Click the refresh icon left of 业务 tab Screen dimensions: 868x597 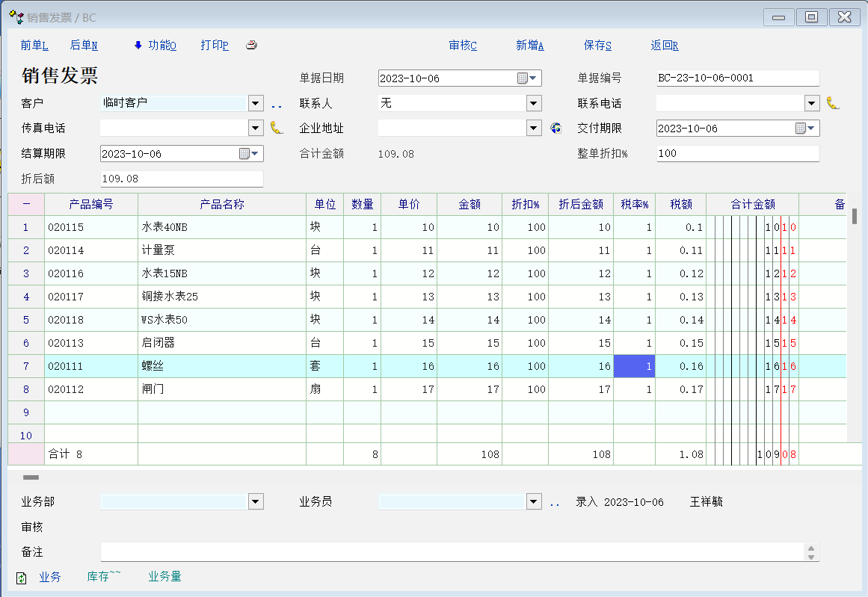pos(22,578)
